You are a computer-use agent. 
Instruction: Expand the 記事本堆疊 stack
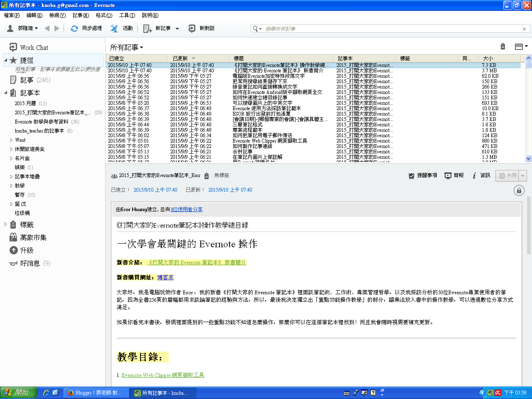pos(11,177)
